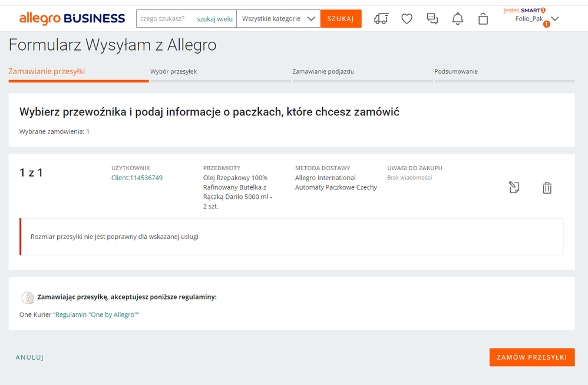Click the Zamawiając przesyłkę regulations notice text

pyautogui.click(x=127, y=297)
